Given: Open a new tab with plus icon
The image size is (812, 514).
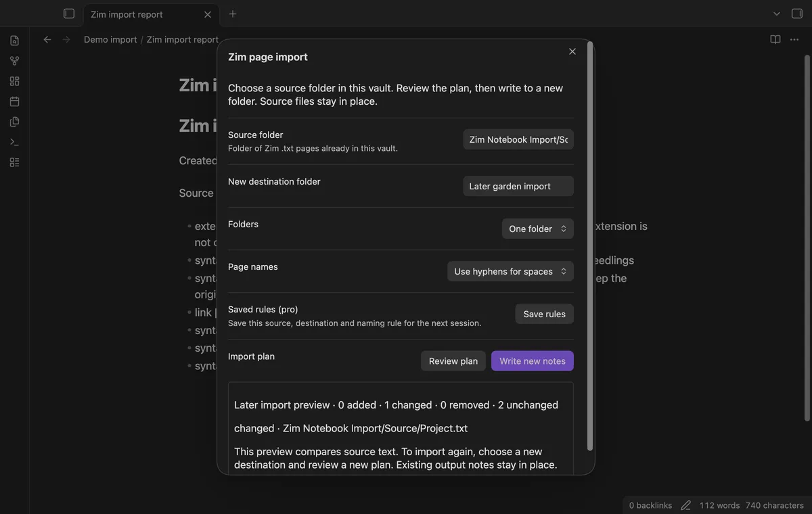Looking at the screenshot, I should (x=233, y=14).
